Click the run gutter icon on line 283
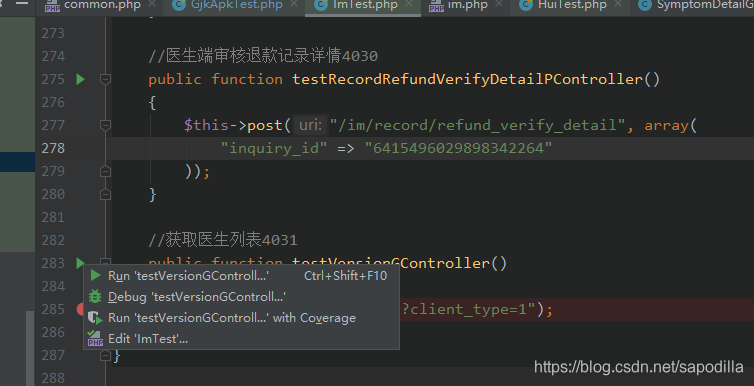Viewport: 754px width, 386px height. [81, 263]
